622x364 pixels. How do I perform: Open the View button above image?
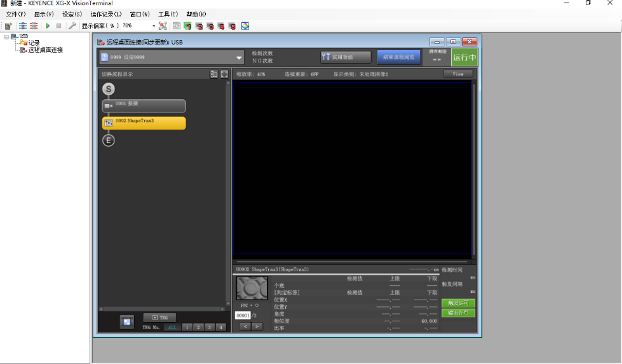[458, 74]
